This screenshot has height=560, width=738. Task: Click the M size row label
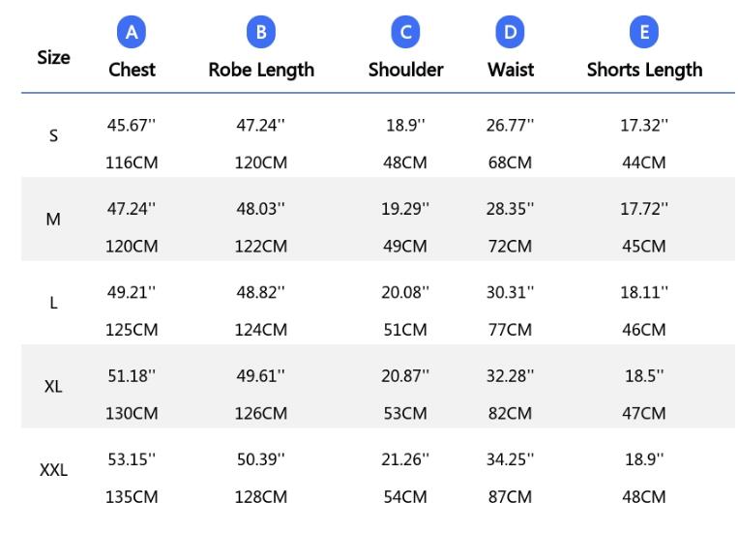pyautogui.click(x=53, y=220)
